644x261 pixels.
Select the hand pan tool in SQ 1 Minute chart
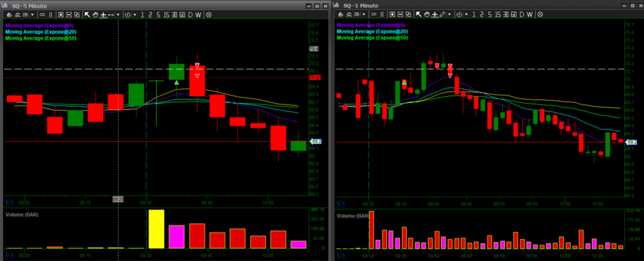tap(426, 15)
